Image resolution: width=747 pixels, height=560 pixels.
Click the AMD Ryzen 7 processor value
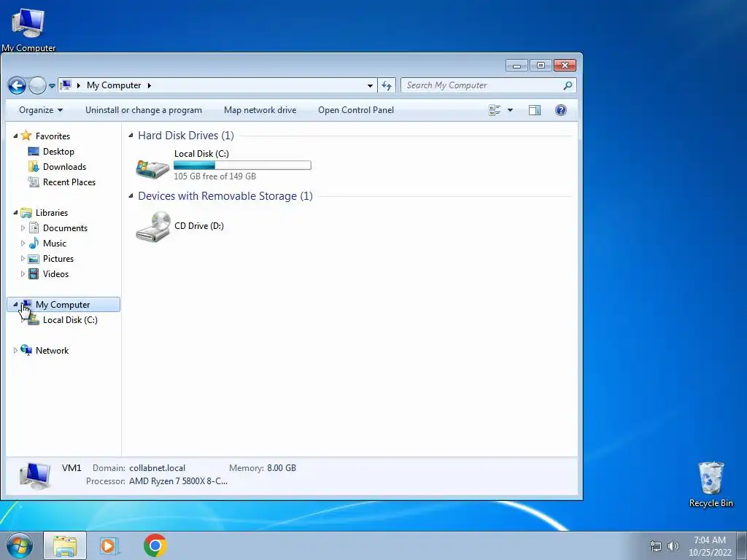pos(178,481)
